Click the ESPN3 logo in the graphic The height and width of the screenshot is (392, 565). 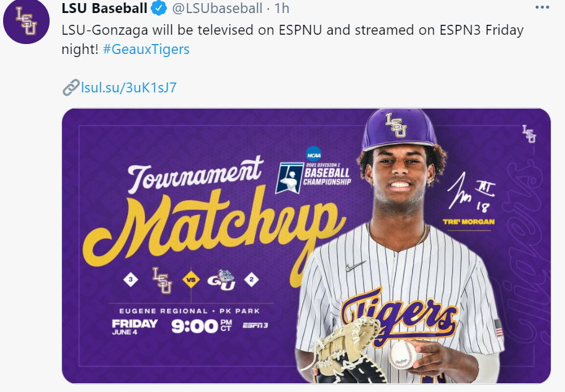click(x=256, y=326)
